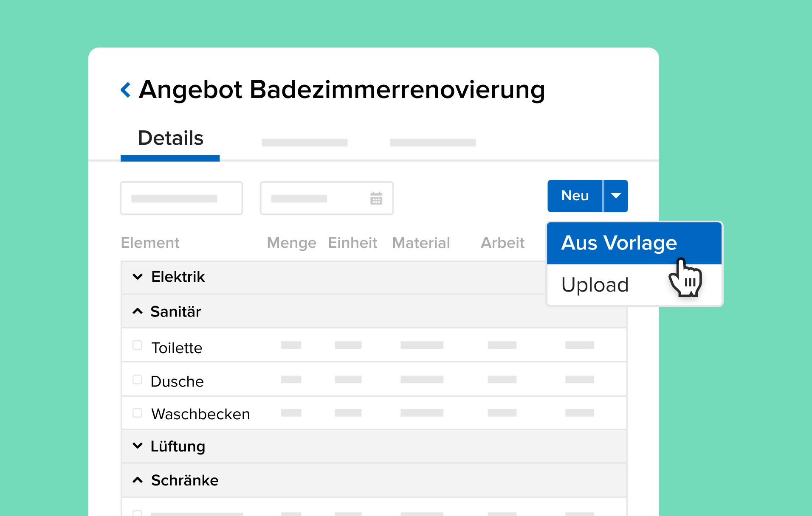Click the Element column header
812x516 pixels.
coord(150,243)
